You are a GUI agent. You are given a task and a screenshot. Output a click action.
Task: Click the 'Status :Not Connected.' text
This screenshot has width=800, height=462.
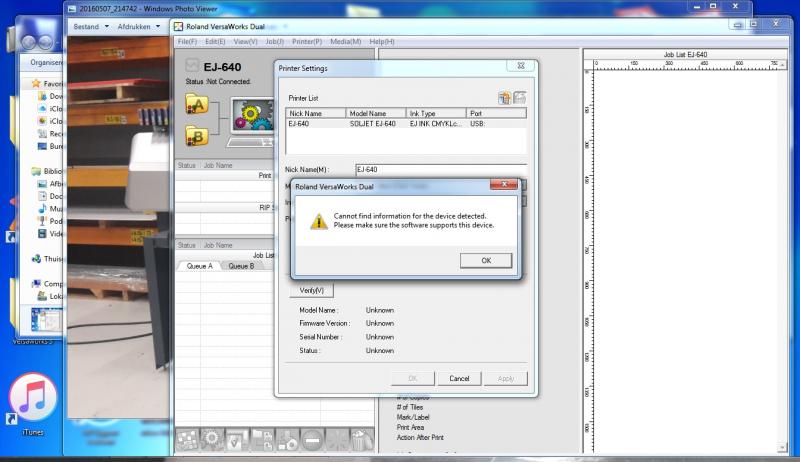(x=218, y=82)
